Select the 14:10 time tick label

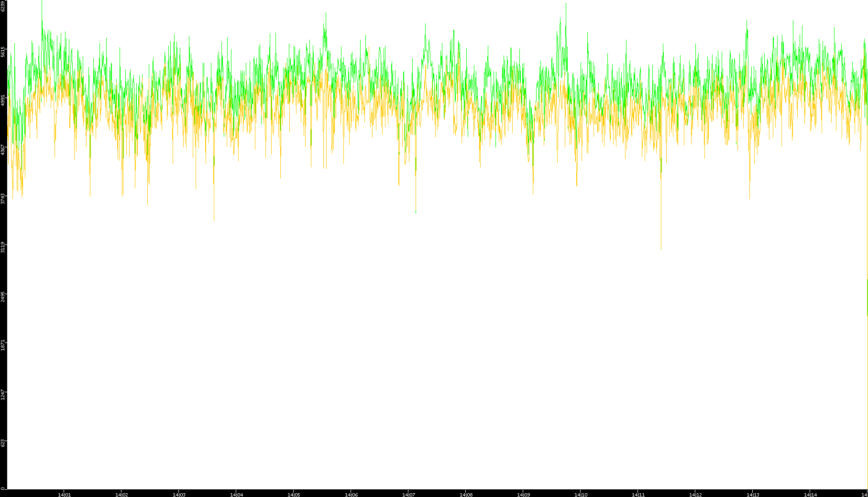coord(581,495)
